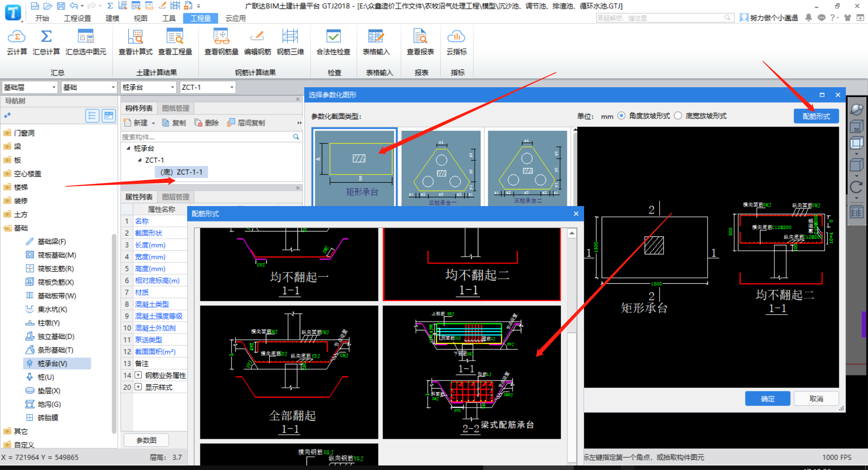Expand 显示样式 property group
This screenshot has width=868, height=470.
coord(138,387)
